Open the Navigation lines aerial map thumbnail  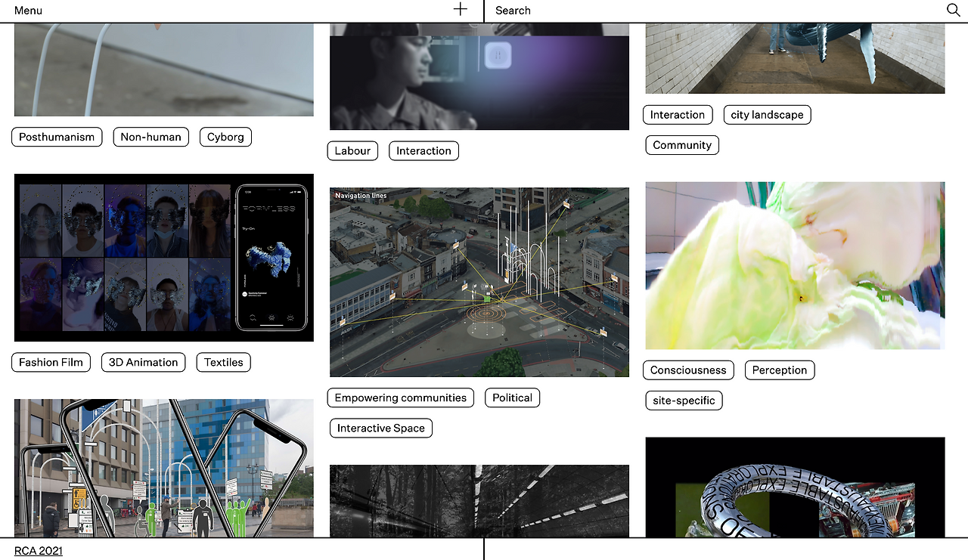[479, 282]
